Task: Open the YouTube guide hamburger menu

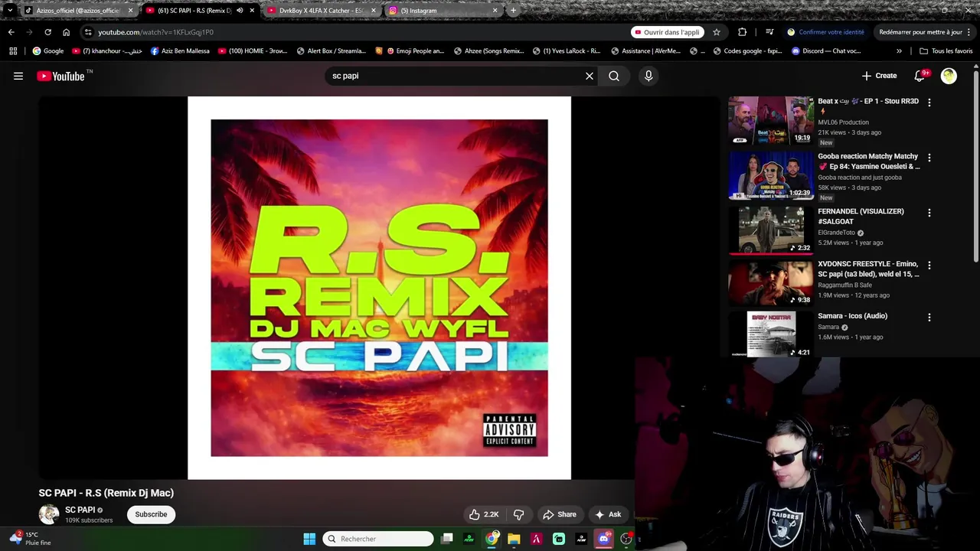Action: (x=18, y=76)
